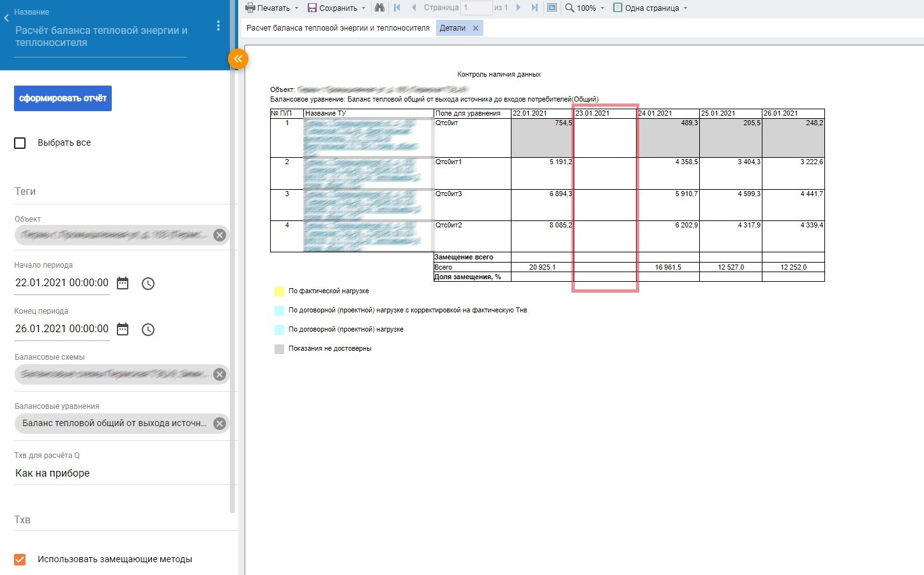The image size is (924, 575).
Task: Click the total value 12 252,0
Action: pos(793,267)
